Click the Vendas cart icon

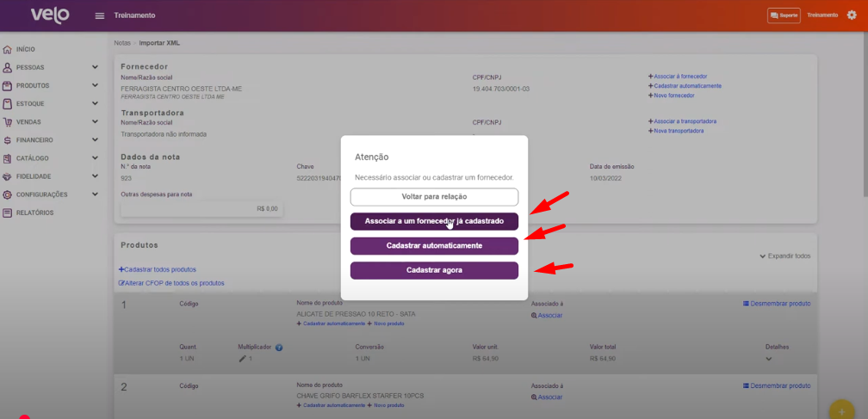point(8,122)
